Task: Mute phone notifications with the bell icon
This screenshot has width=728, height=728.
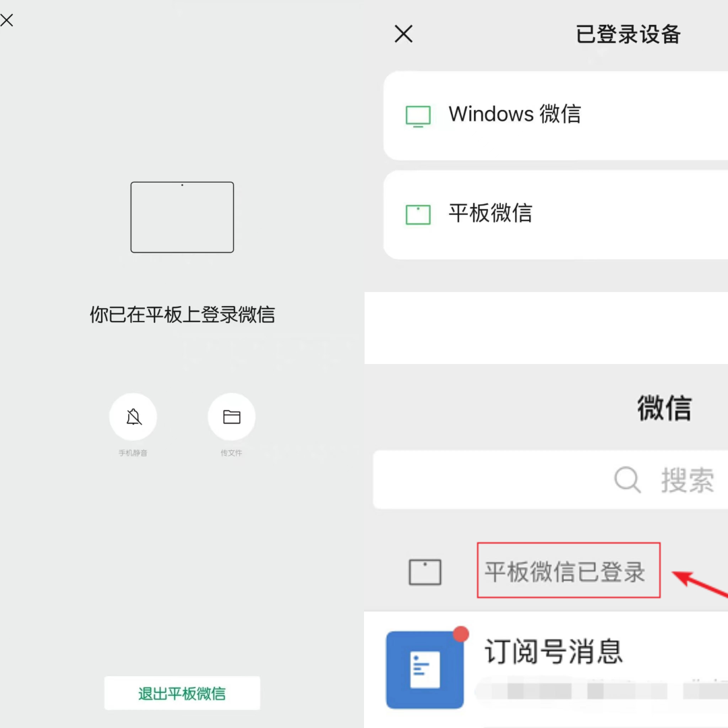Action: click(x=133, y=417)
